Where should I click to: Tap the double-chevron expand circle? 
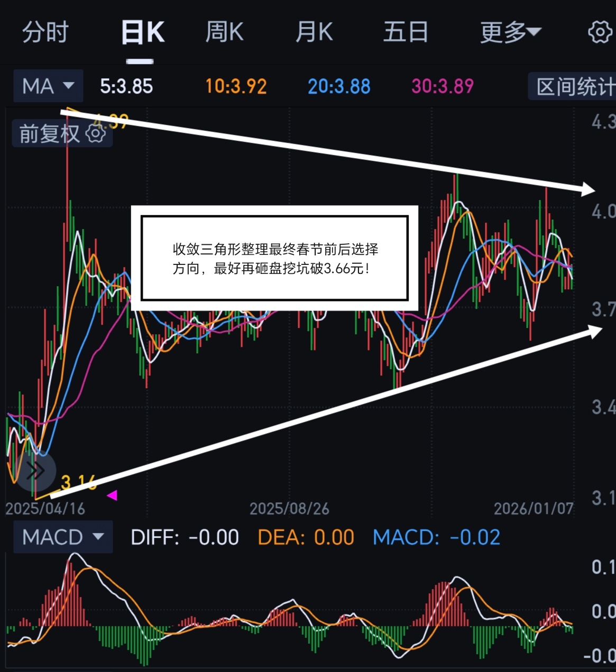tap(35, 470)
